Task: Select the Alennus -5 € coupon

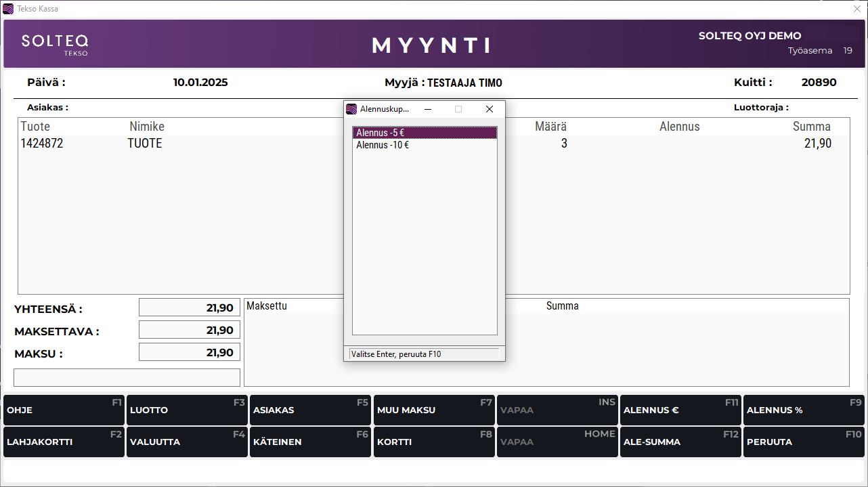Action: click(x=425, y=133)
